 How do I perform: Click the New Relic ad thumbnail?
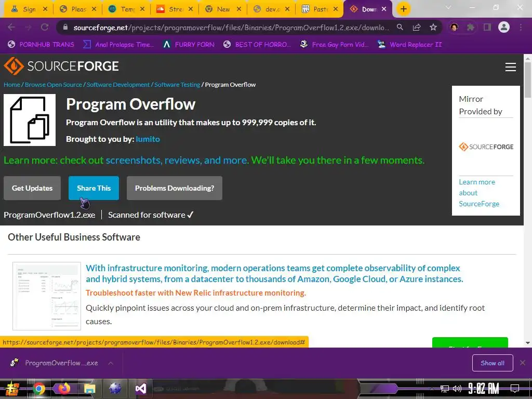[47, 296]
